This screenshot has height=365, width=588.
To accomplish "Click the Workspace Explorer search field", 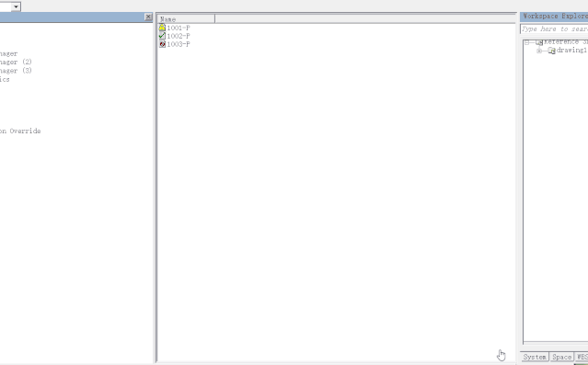I will click(x=554, y=29).
